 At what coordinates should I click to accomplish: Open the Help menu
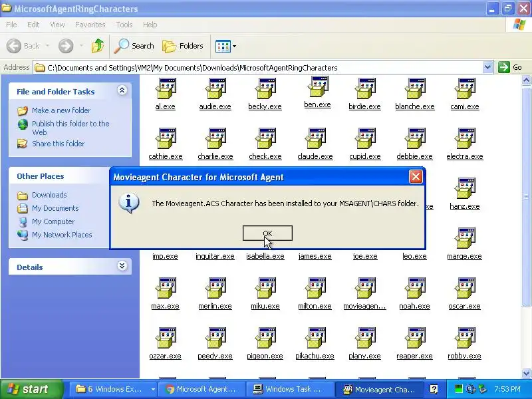[150, 25]
